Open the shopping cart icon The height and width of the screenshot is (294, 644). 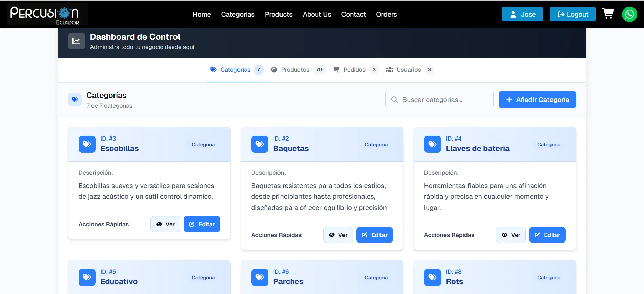tap(608, 14)
